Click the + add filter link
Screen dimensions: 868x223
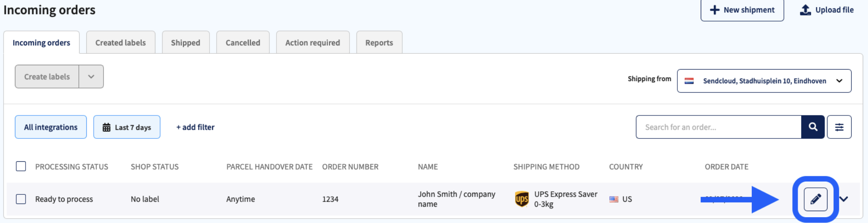click(195, 127)
